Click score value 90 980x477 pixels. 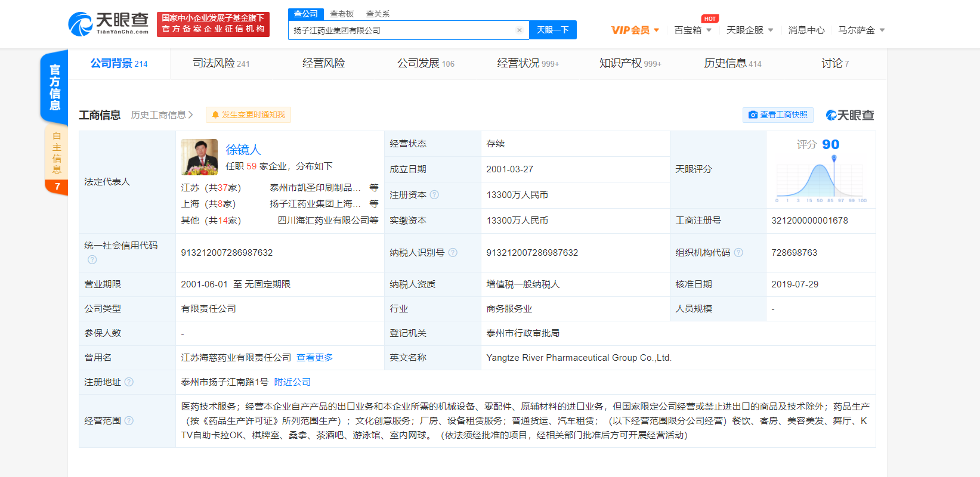coord(830,144)
